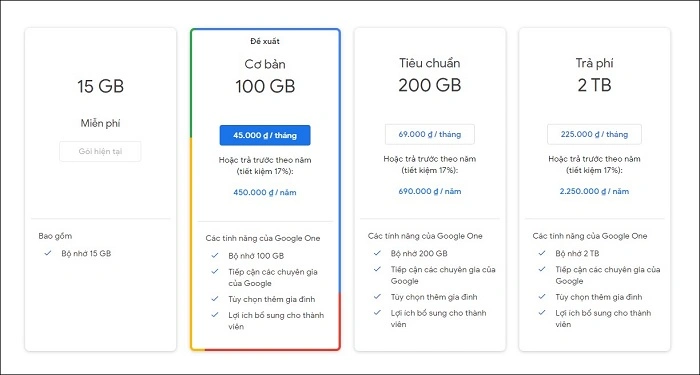Click the 15 GB Miễn phí plan card
700x375 pixels.
tap(100, 189)
